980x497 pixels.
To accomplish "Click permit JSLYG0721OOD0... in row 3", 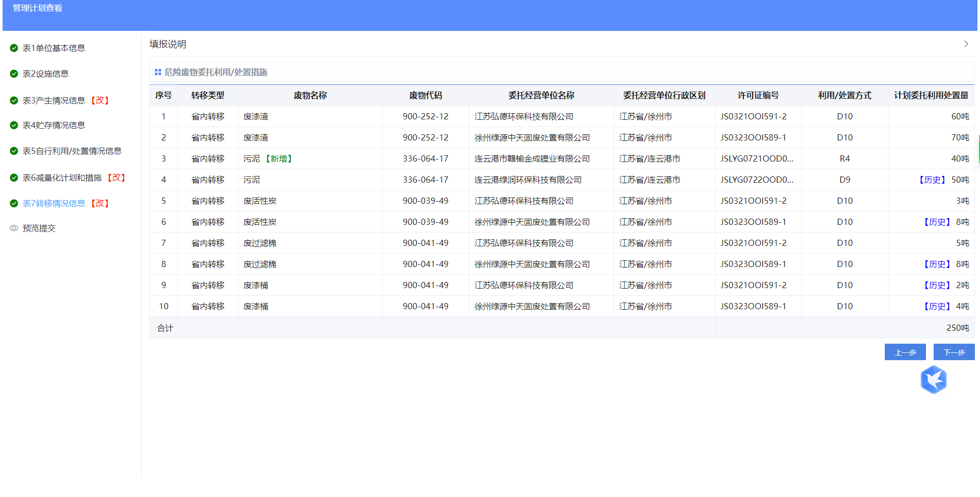I will coord(757,158).
